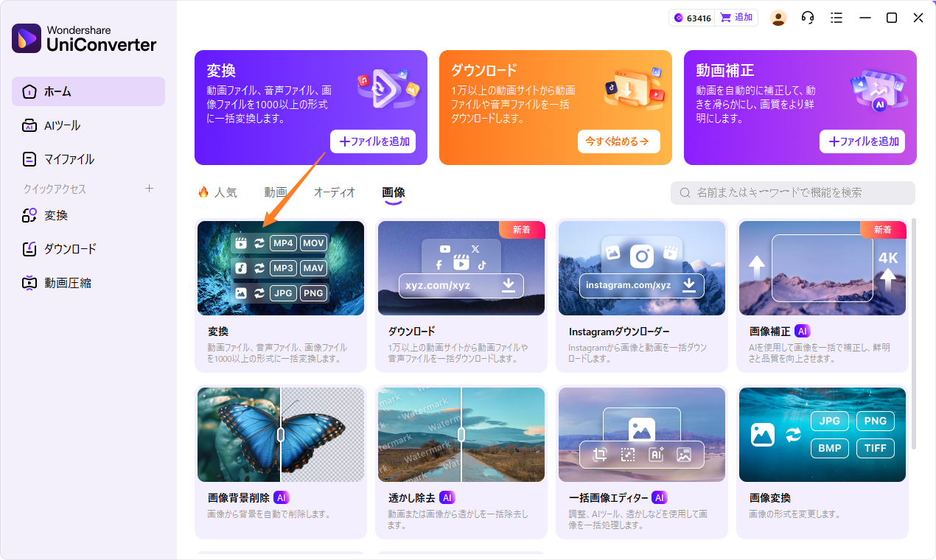Click inside the feature search field
Image resolution: width=936 pixels, height=560 pixels.
(x=792, y=192)
